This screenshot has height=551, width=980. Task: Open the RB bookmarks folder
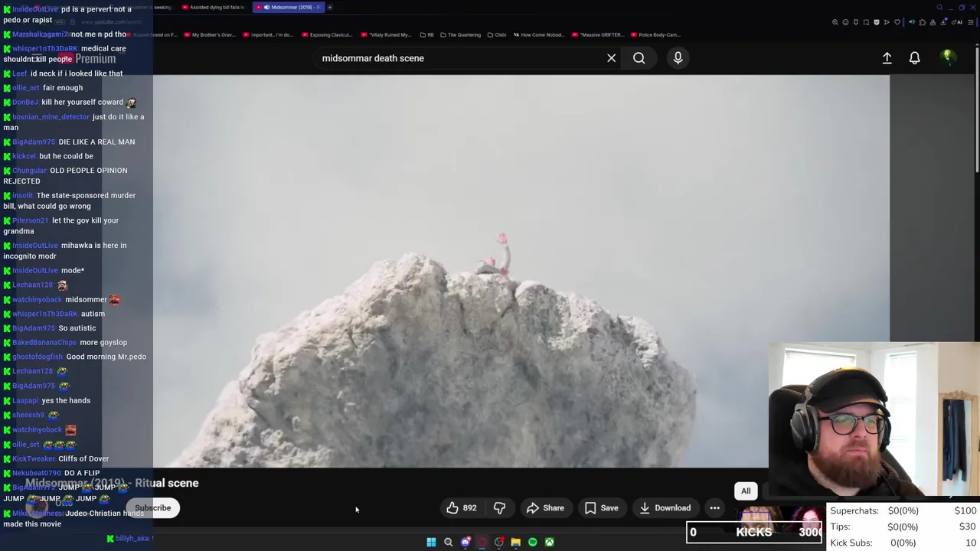pos(426,34)
